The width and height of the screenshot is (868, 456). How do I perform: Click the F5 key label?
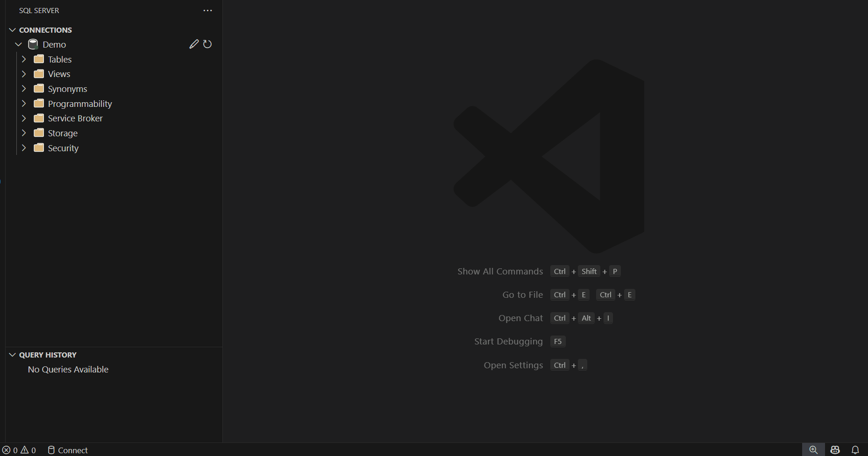pyautogui.click(x=558, y=341)
